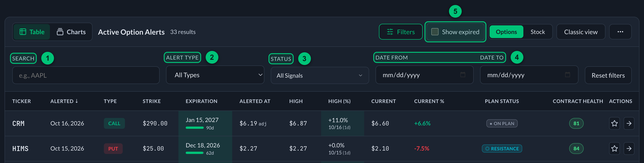
Task: Switch to the Charts view tab
Action: [x=71, y=32]
